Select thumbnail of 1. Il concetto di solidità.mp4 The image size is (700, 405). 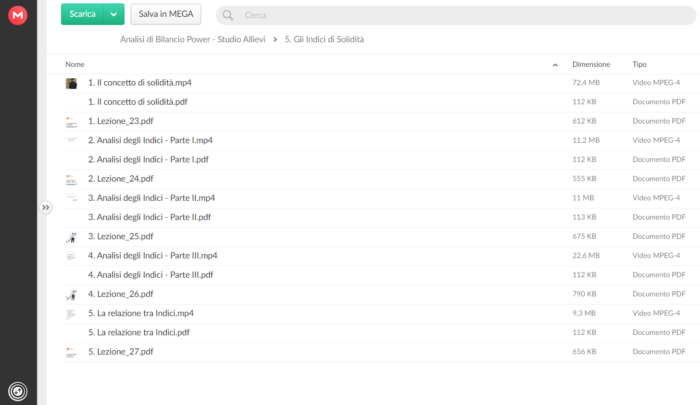(x=71, y=83)
